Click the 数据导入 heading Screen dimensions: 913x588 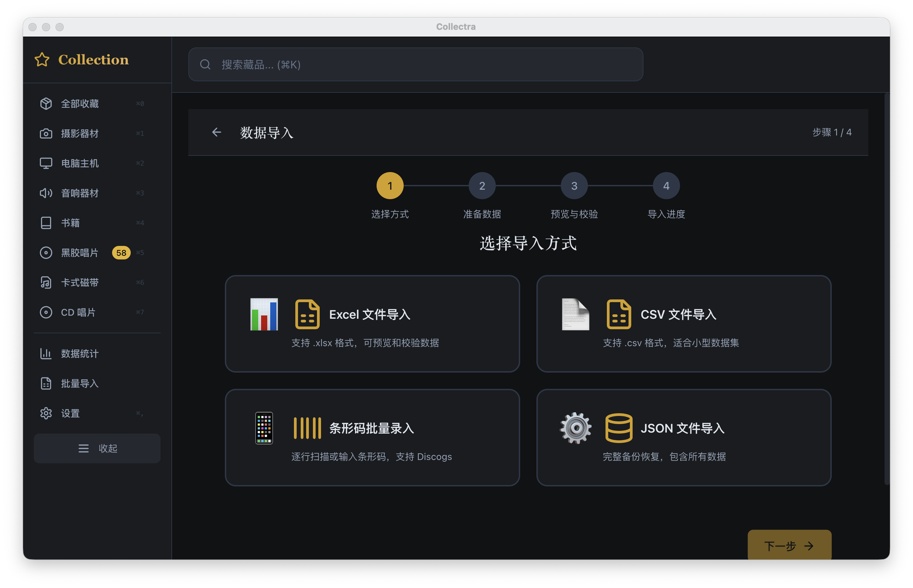(x=267, y=132)
